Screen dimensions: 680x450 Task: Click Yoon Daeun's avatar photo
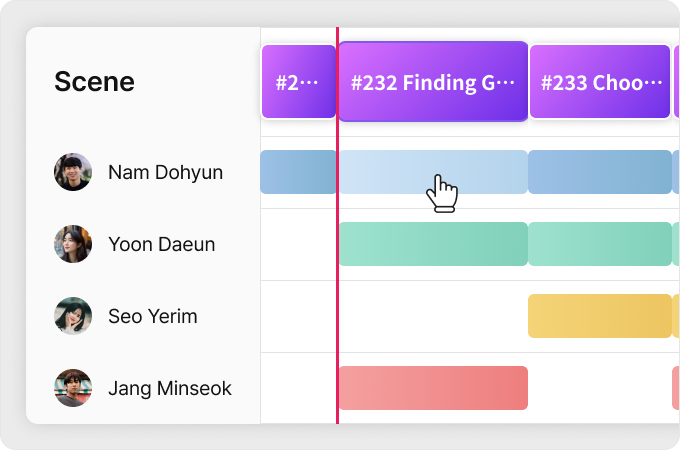click(x=73, y=244)
